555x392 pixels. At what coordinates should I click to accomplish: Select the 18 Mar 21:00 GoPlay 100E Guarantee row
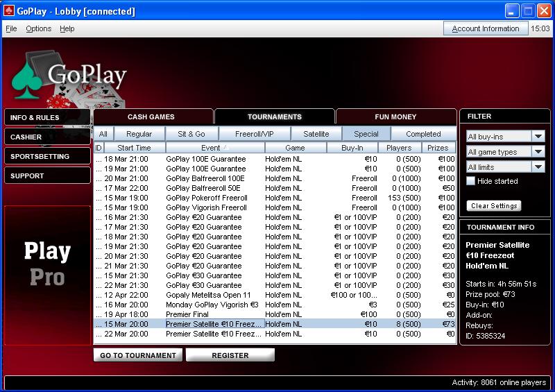pyautogui.click(x=275, y=159)
